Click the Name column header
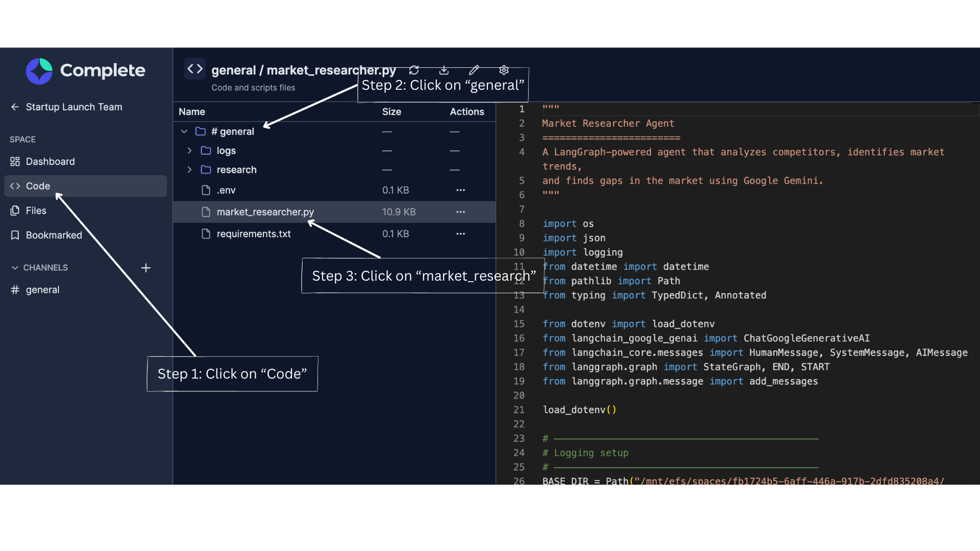Viewport: 980px width, 551px height. click(x=192, y=112)
